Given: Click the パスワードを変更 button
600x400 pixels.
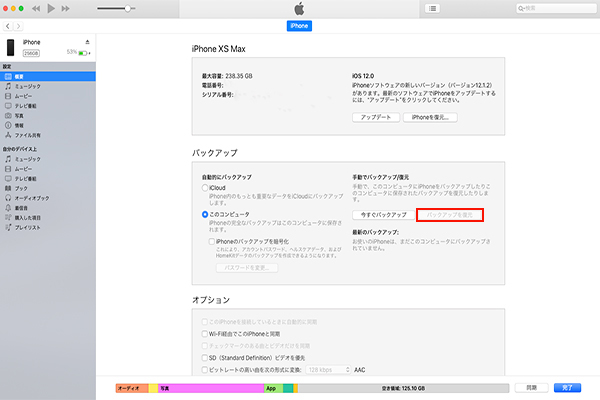Looking at the screenshot, I should tap(247, 268).
